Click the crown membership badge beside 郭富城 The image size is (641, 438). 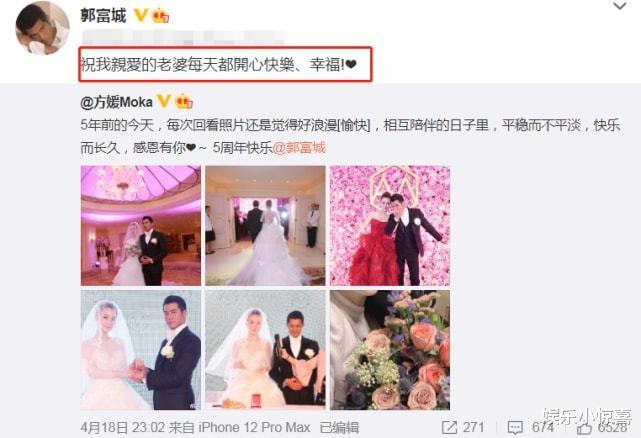coord(160,16)
